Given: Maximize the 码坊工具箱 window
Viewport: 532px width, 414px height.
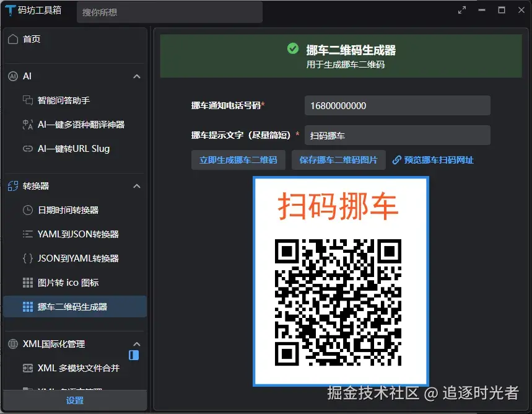Looking at the screenshot, I should (502, 10).
